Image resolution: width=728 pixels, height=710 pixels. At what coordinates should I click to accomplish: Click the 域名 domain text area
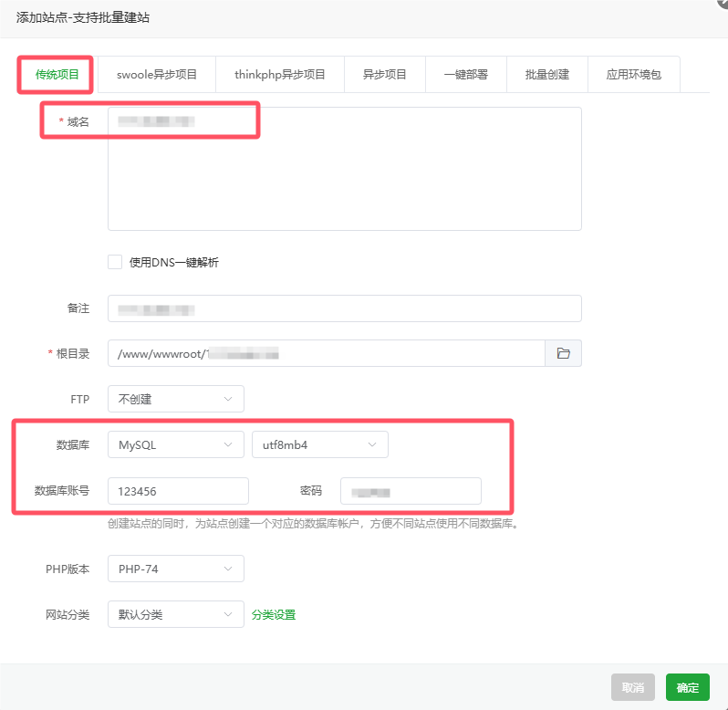344,173
